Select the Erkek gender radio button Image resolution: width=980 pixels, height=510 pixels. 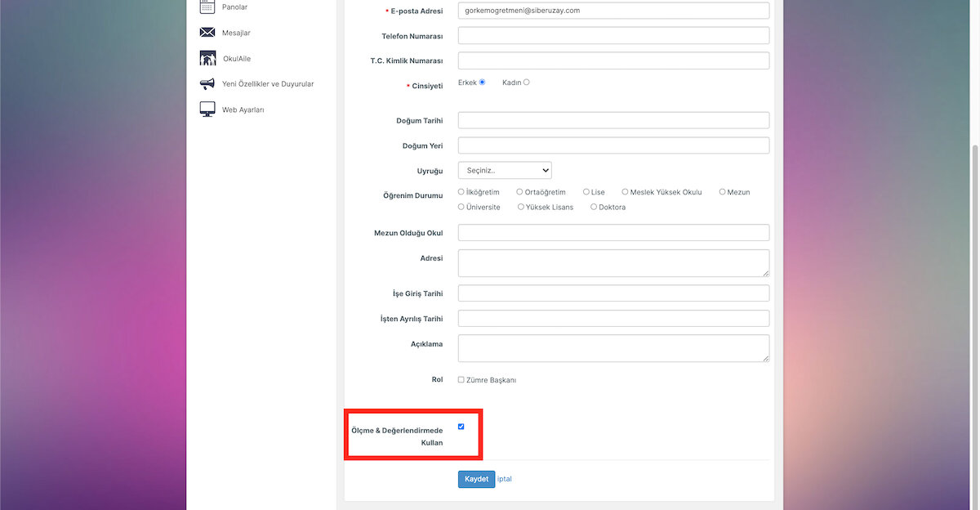click(x=483, y=82)
